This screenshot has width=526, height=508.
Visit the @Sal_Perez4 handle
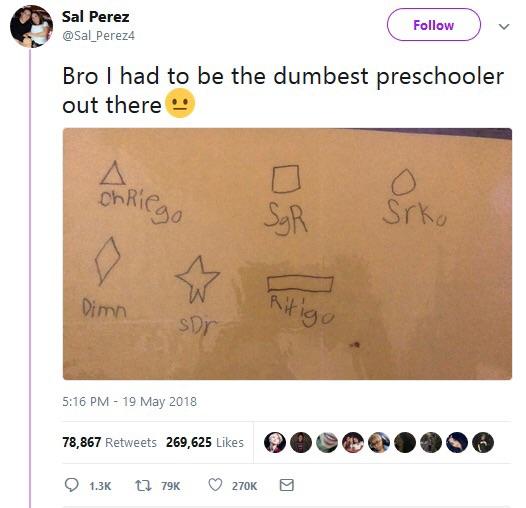click(x=98, y=35)
